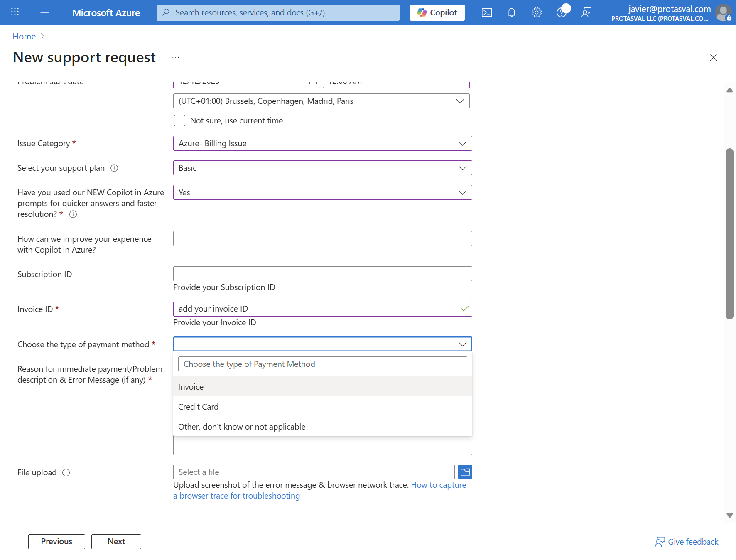Click the ellipsis next to New support request
The width and height of the screenshot is (736, 560).
coord(176,57)
